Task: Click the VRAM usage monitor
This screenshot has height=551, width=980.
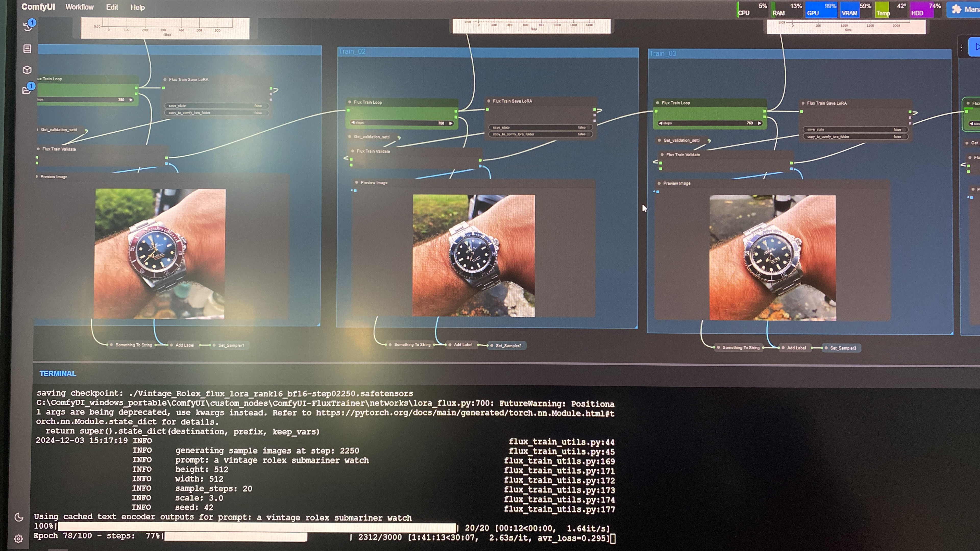Action: [856, 9]
